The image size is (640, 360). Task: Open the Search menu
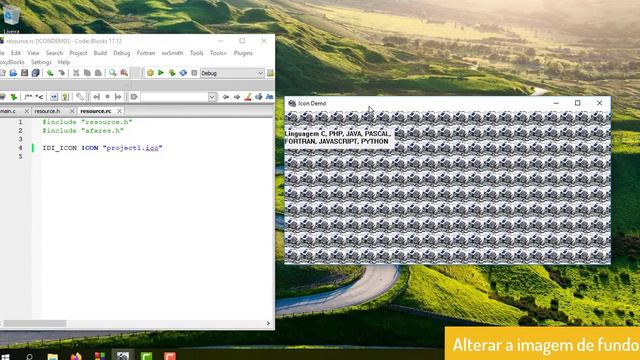[54, 53]
